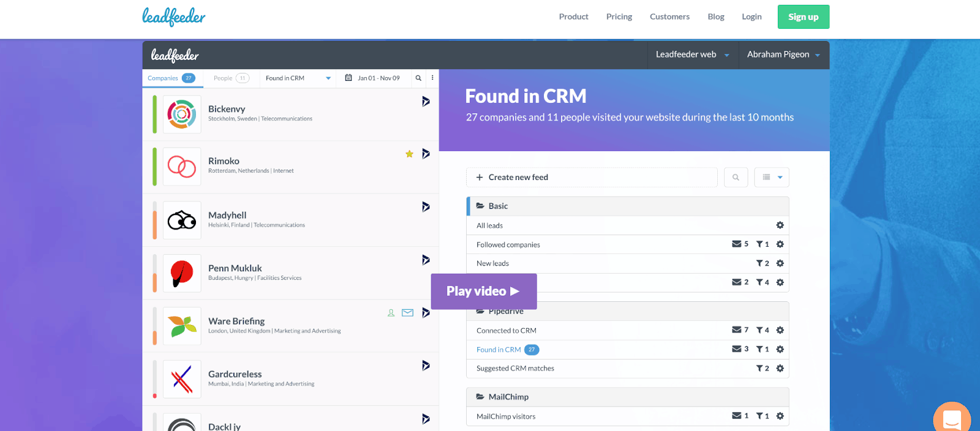This screenshot has height=431, width=980.
Task: Open the Customers page link
Action: pyautogui.click(x=669, y=17)
